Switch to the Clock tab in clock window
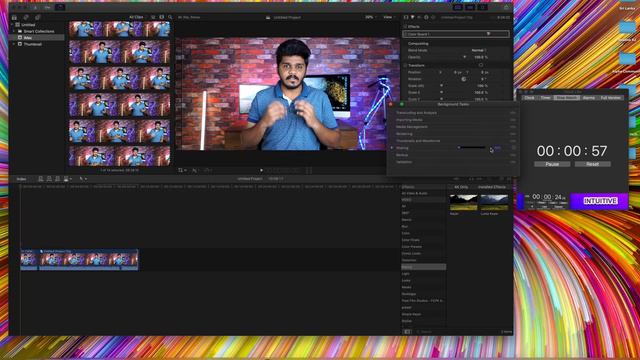This screenshot has width=640, height=360. pyautogui.click(x=529, y=98)
